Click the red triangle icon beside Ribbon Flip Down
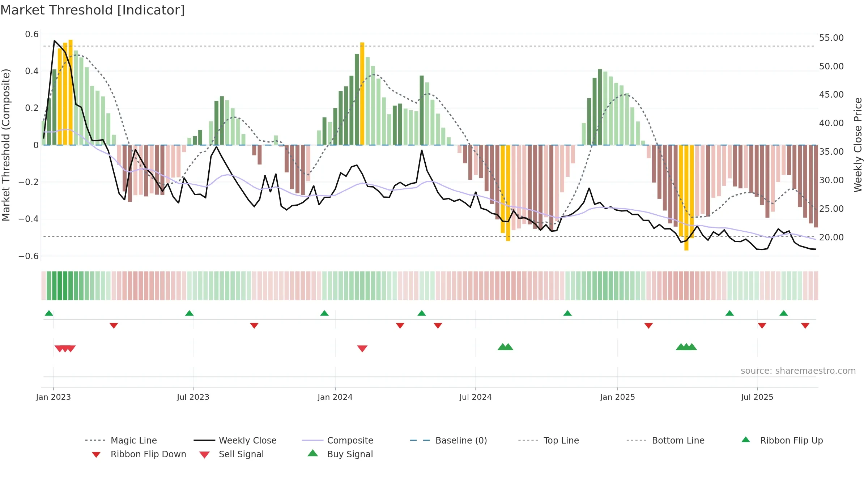Screen dimensions: 868x488 96,455
